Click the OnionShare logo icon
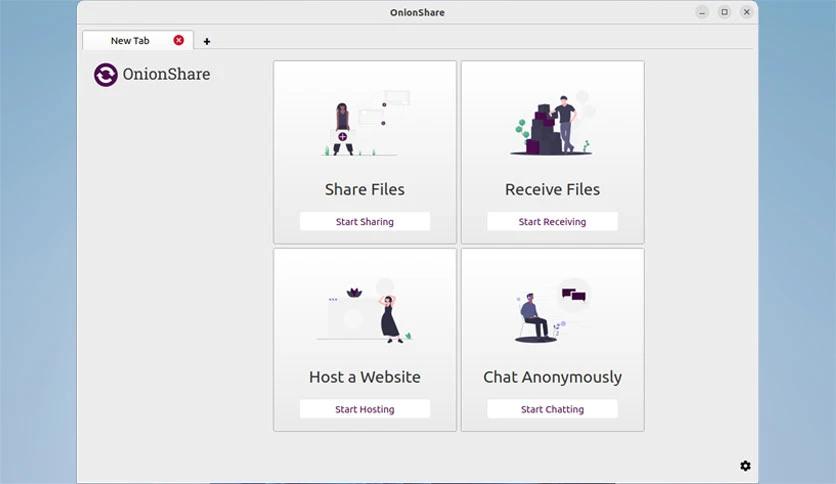836x484 pixels. [x=106, y=74]
